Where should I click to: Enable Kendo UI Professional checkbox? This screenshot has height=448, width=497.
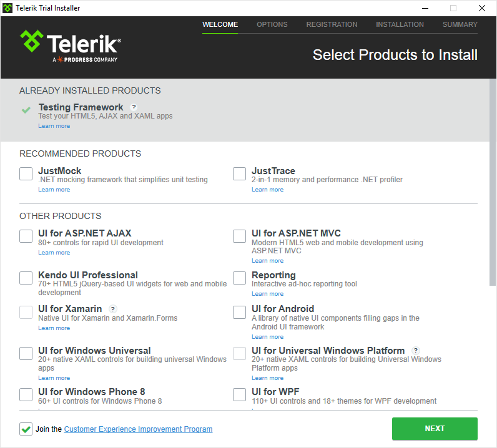26,278
